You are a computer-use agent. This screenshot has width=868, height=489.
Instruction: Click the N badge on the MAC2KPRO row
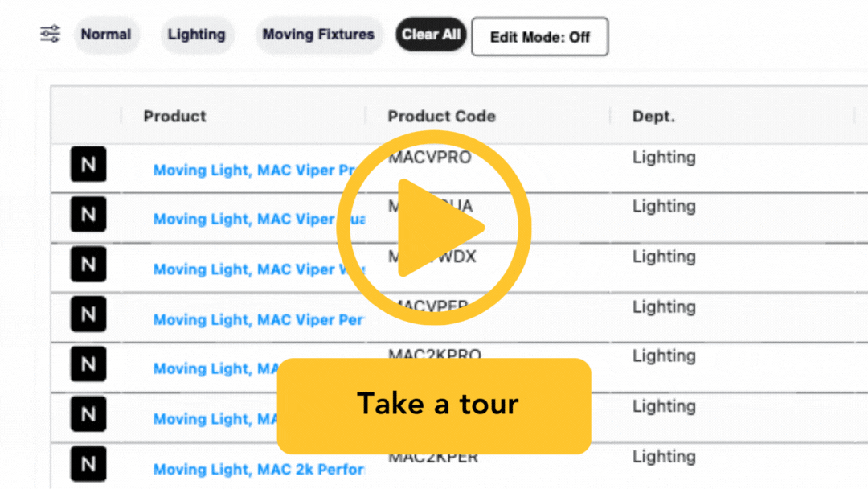pos(88,364)
